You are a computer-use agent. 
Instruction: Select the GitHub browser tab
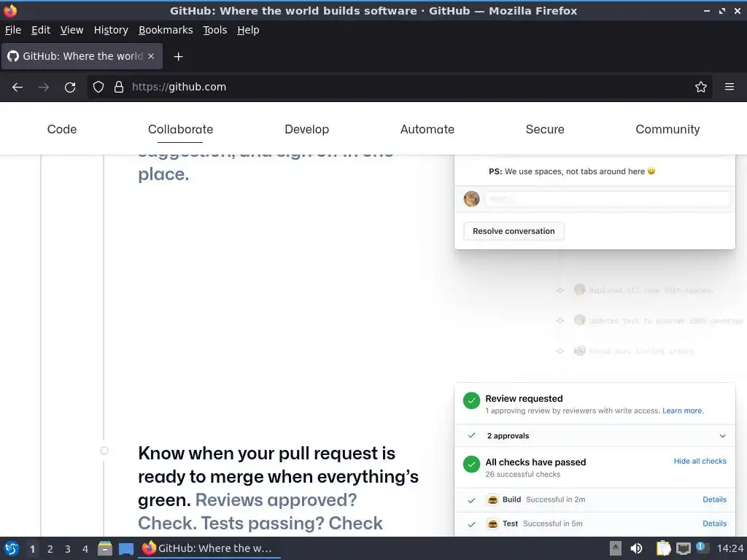pos(82,56)
